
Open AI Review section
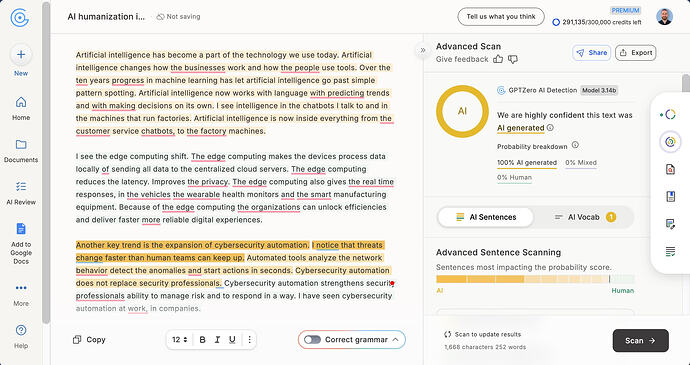tap(21, 193)
